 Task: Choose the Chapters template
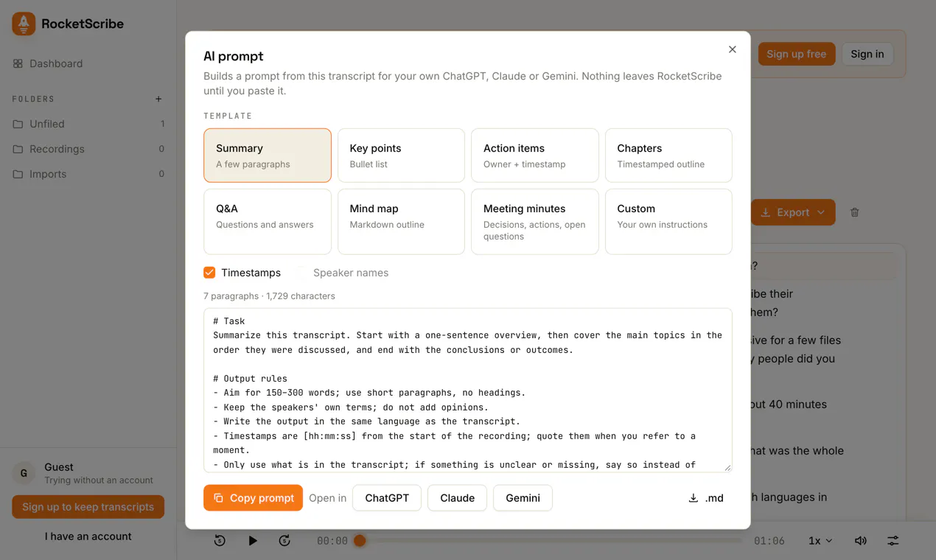668,155
